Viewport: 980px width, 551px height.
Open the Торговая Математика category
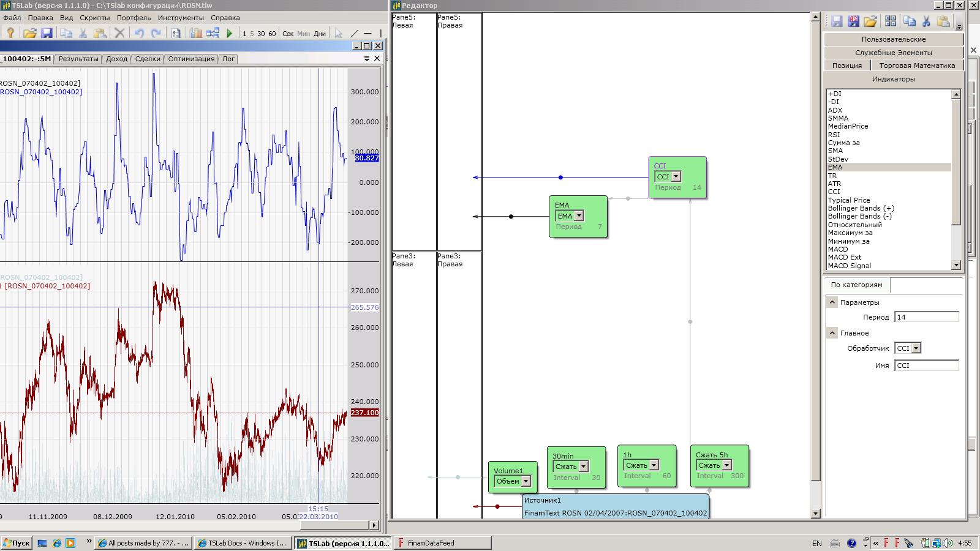click(917, 66)
